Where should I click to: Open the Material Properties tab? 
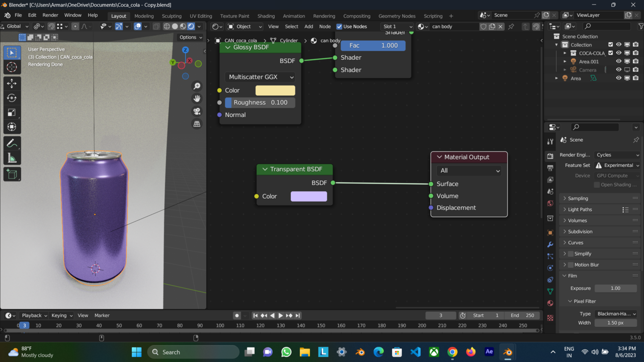550,303
